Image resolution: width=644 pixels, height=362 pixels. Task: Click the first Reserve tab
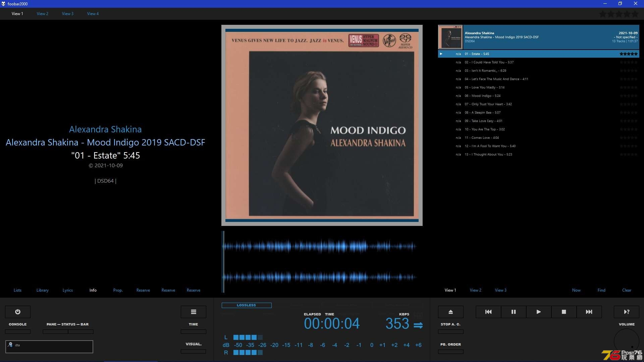point(143,290)
